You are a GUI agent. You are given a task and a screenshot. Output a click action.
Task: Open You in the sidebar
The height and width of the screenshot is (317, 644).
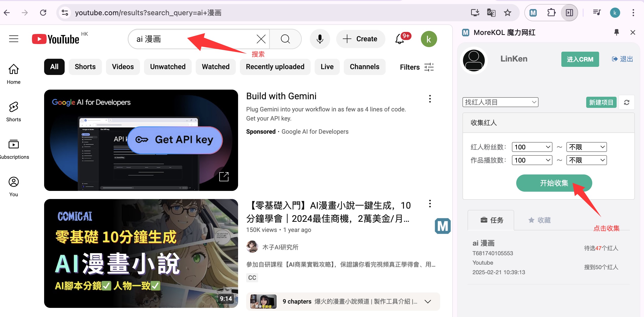point(14,187)
